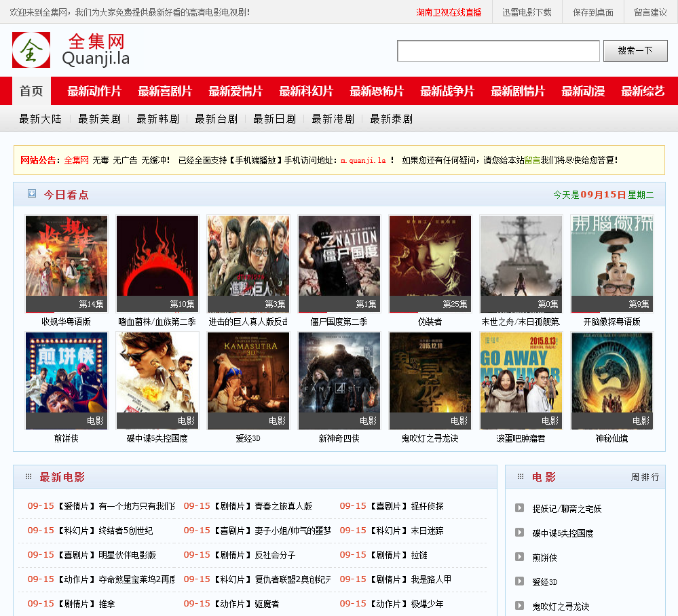Image resolution: width=678 pixels, height=616 pixels.
Task: Click 保存到桌面 top link
Action: pyautogui.click(x=592, y=12)
